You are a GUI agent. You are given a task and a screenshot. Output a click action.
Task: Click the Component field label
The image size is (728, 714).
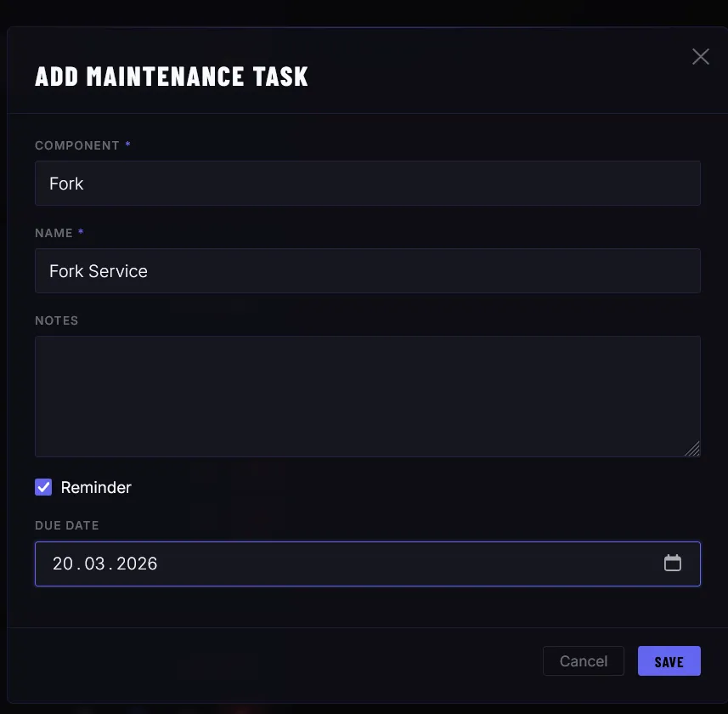coord(76,145)
